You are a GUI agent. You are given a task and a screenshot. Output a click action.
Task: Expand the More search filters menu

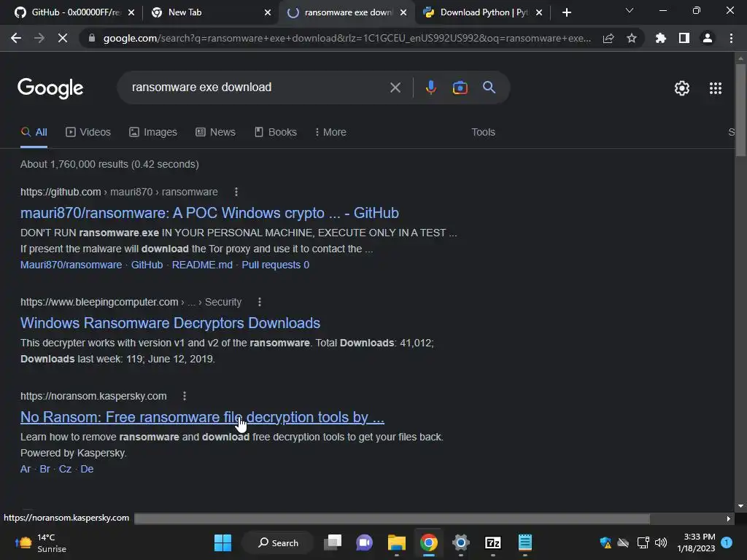[x=330, y=133]
